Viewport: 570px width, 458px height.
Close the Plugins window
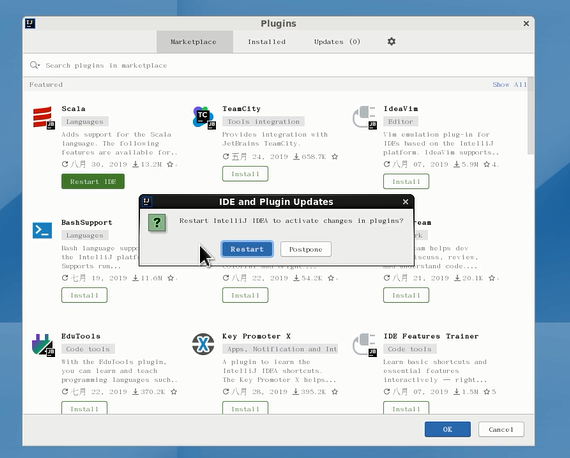tap(526, 24)
